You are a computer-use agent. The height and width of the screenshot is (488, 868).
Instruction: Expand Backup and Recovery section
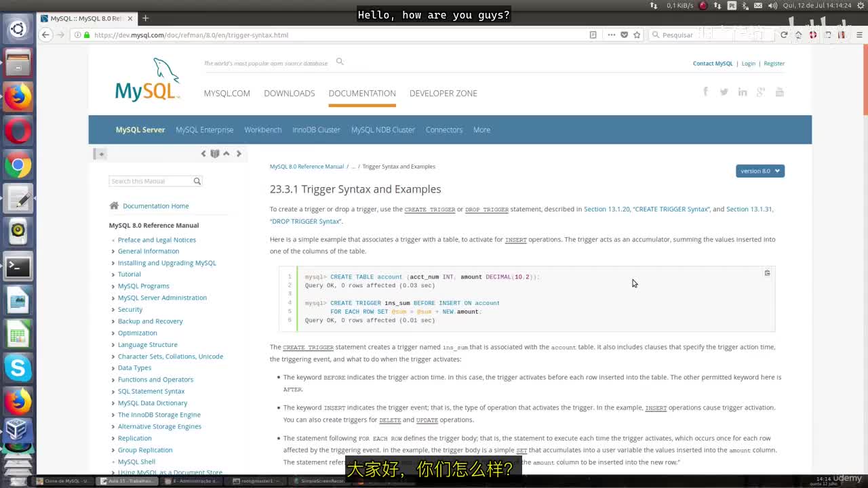[113, 321]
